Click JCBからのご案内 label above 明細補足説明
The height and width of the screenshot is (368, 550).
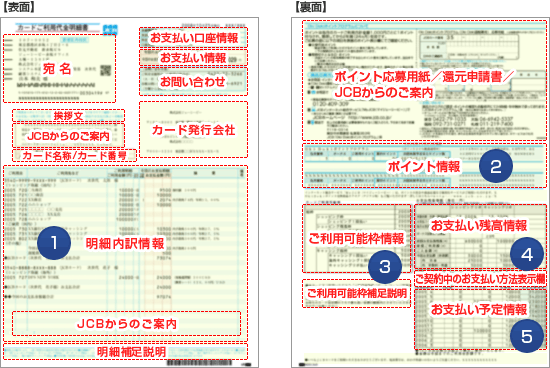coord(127,323)
